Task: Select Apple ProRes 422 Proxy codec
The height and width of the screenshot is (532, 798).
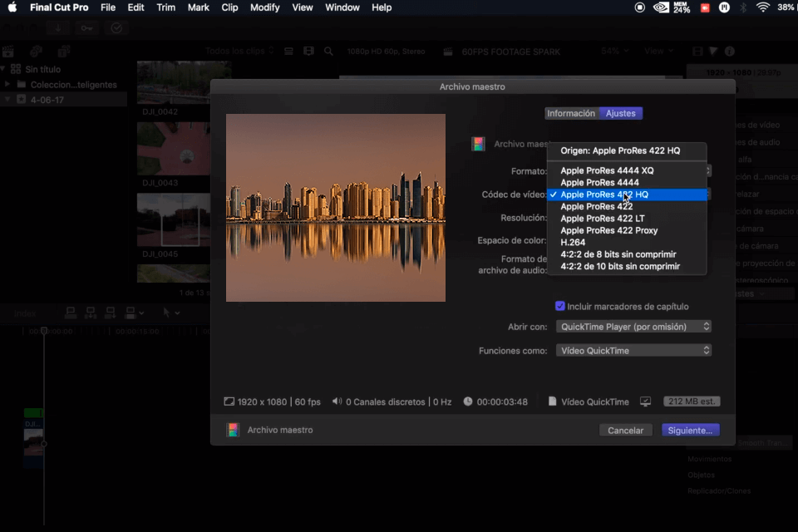Action: 627,230
